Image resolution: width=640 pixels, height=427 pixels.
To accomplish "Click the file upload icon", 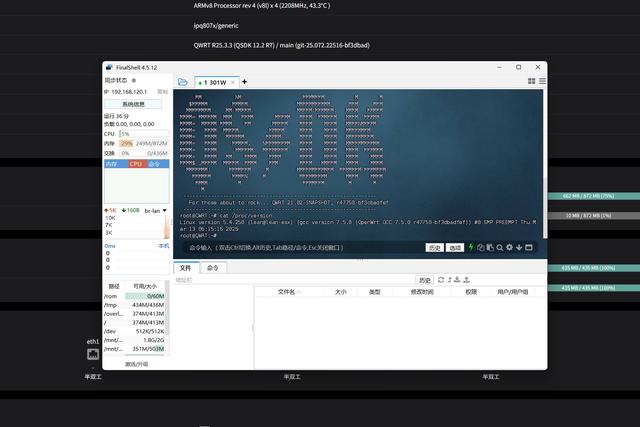I will [467, 280].
